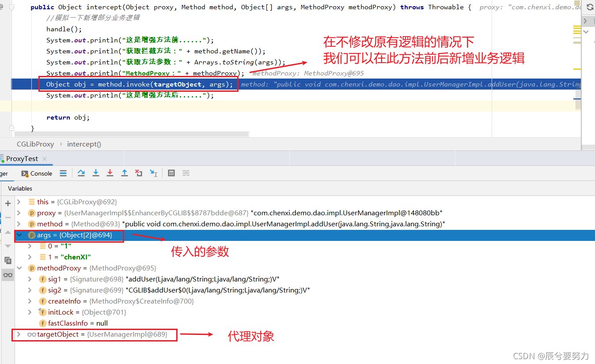The width and height of the screenshot is (595, 364).
Task: Click the Run to Cursor button
Action: pos(153,173)
